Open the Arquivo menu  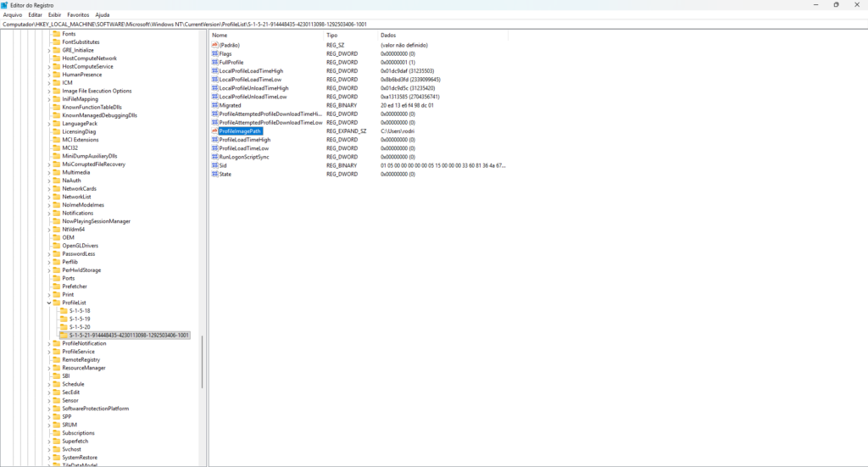tap(13, 15)
